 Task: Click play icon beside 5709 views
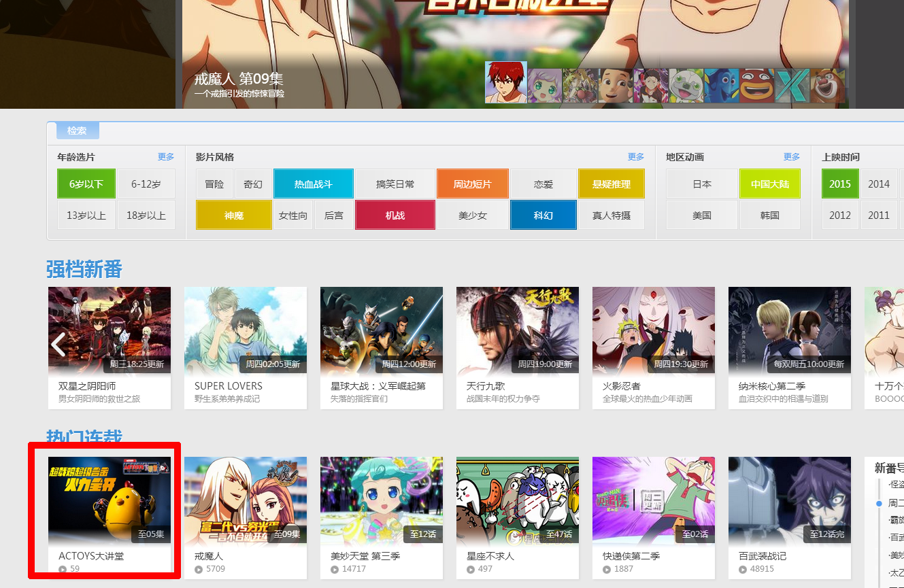(x=199, y=569)
